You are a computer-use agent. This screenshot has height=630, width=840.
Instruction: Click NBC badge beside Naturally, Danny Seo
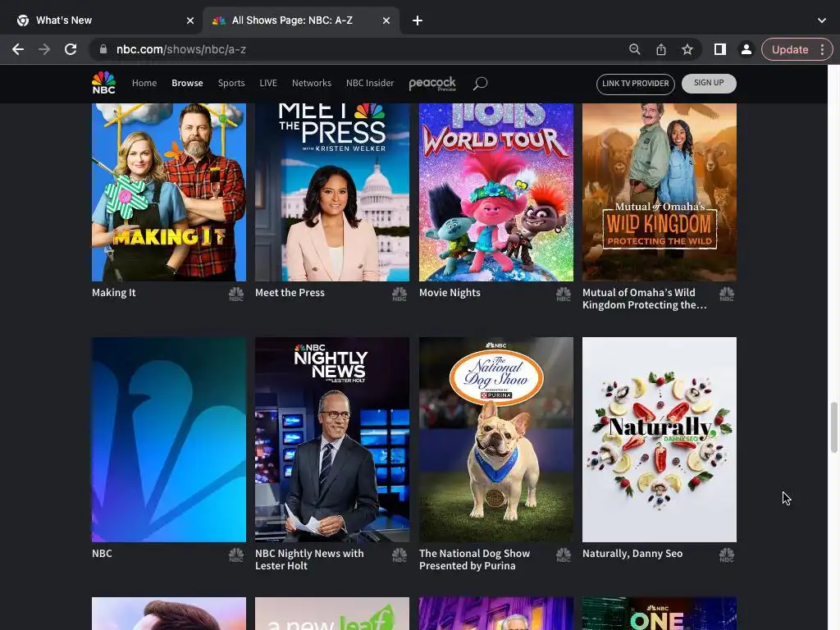[x=727, y=555]
